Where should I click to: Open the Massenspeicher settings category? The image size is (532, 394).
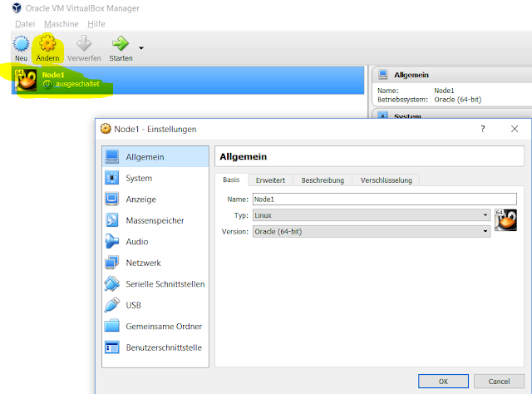tap(155, 220)
